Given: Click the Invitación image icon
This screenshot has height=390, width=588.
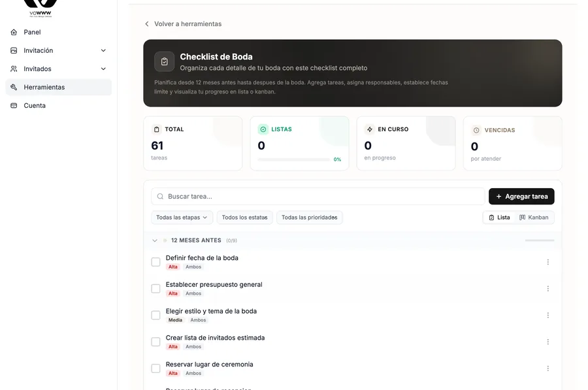Looking at the screenshot, I should [14, 50].
